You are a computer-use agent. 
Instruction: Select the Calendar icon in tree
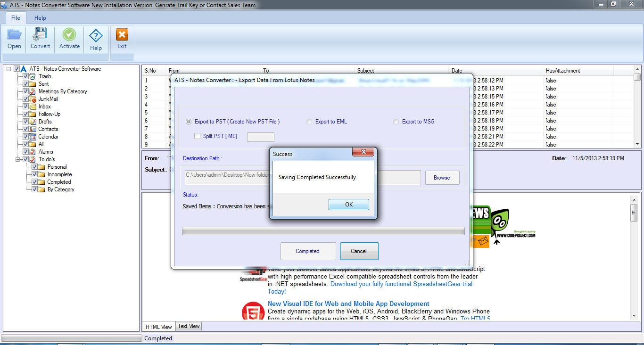33,137
